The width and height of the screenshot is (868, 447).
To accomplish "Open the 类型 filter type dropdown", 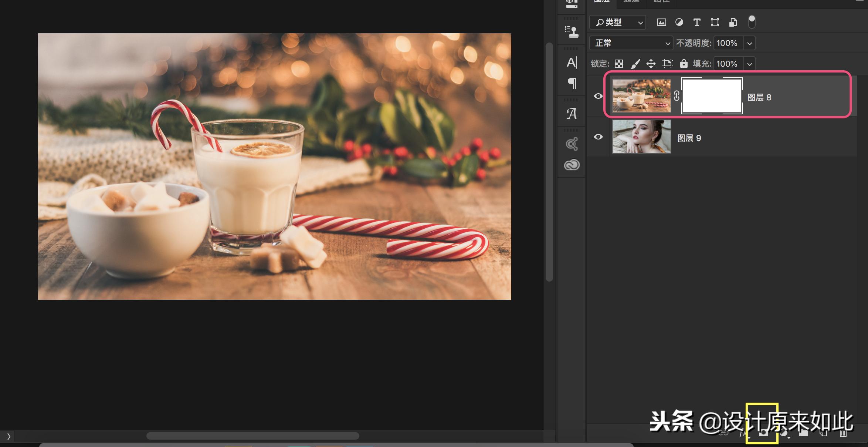I will click(x=618, y=23).
